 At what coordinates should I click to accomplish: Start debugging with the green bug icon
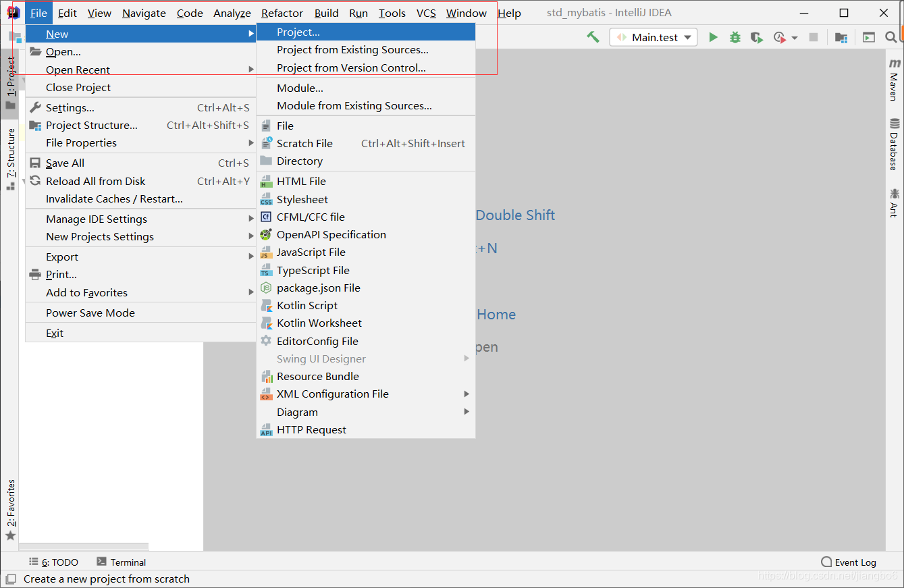pyautogui.click(x=735, y=38)
